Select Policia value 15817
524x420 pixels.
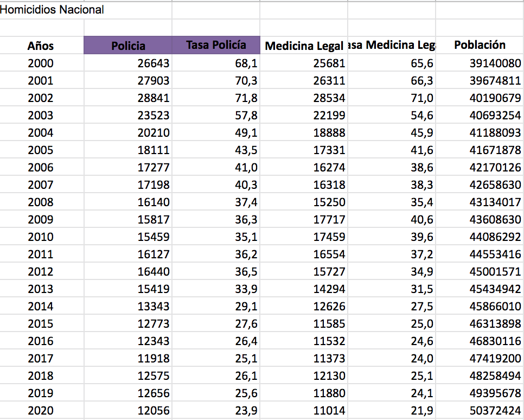point(127,220)
